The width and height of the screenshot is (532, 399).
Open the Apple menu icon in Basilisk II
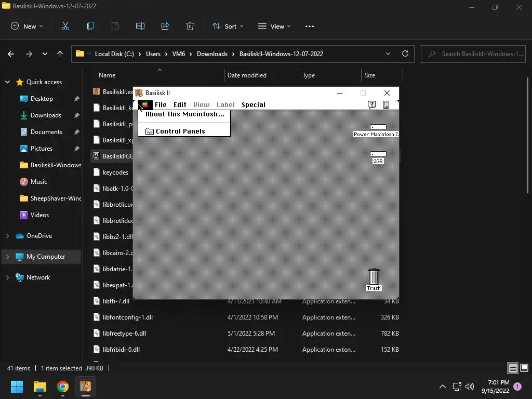point(145,105)
